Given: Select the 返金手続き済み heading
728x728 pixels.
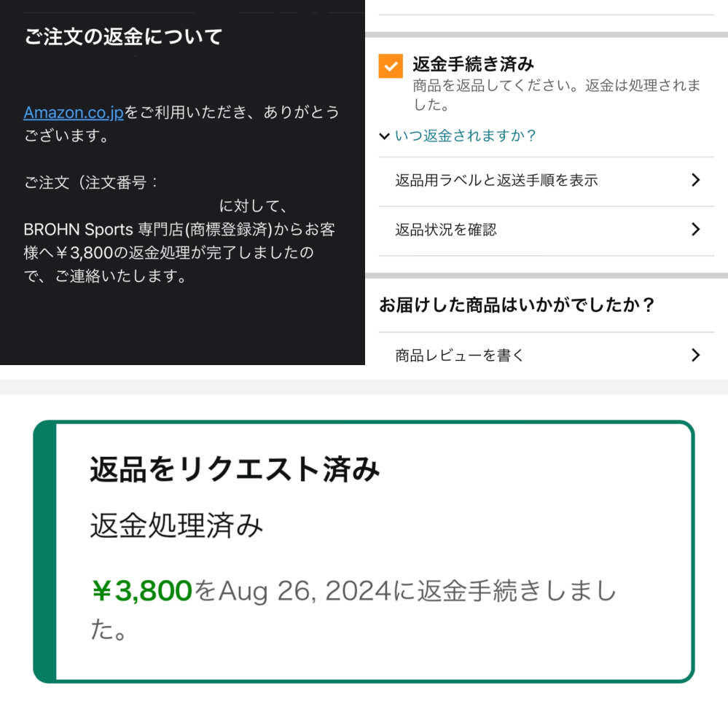Looking at the screenshot, I should (x=474, y=64).
